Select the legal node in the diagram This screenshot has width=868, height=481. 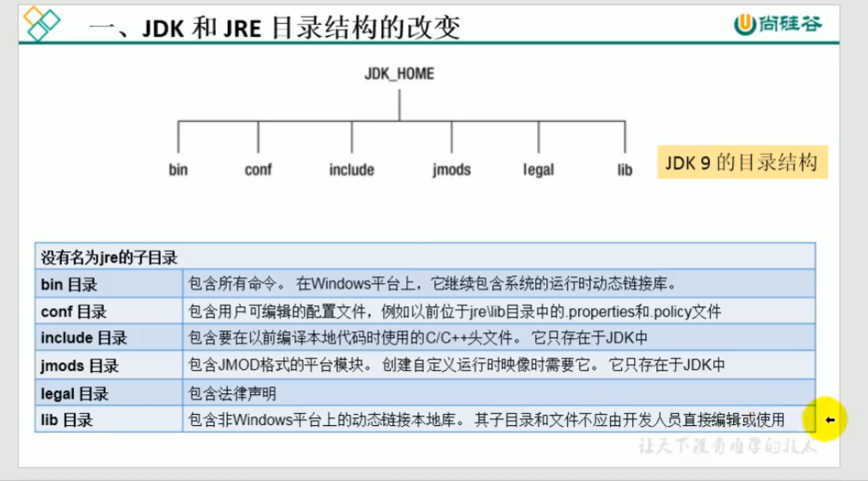coord(539,170)
